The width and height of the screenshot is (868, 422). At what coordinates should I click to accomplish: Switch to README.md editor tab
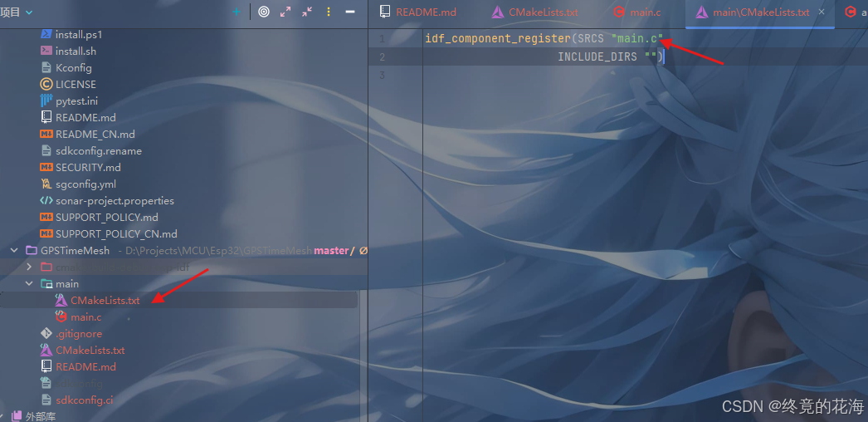coord(418,12)
